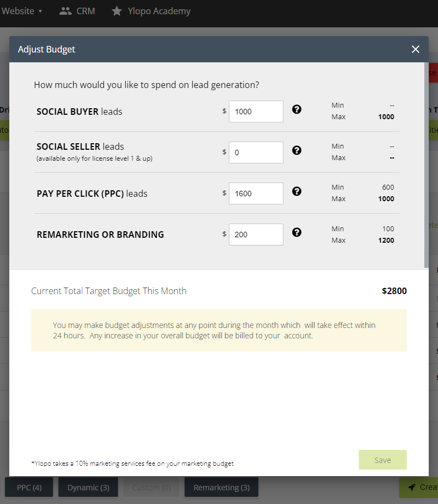438x504 pixels.
Task: Close the Adjust Budget dialog
Action: [416, 49]
